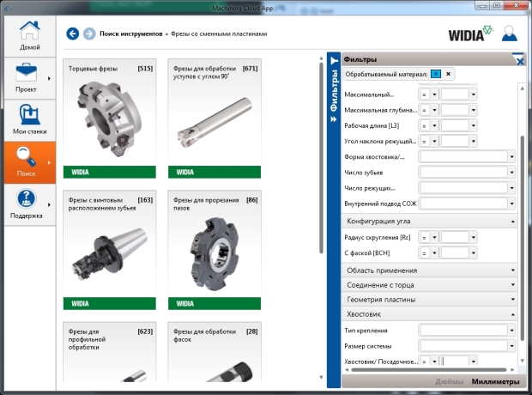Image resolution: width=532 pixels, height=395 pixels.
Task: Click the WIDIA logo
Action: tap(470, 33)
